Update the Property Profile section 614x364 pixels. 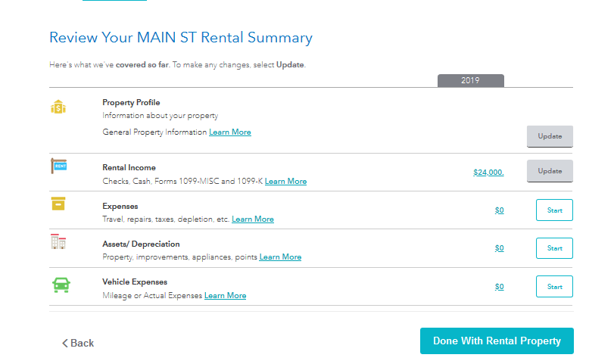[x=550, y=136]
